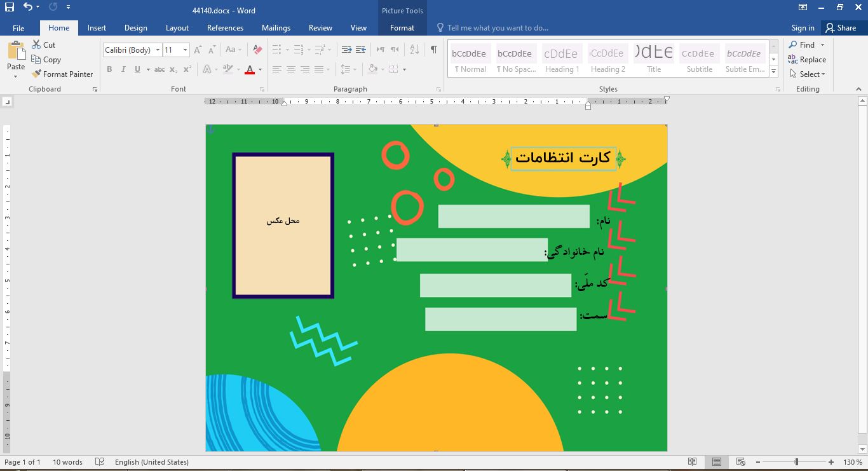Image resolution: width=868 pixels, height=471 pixels.
Task: Click the Find button
Action: (x=802, y=44)
